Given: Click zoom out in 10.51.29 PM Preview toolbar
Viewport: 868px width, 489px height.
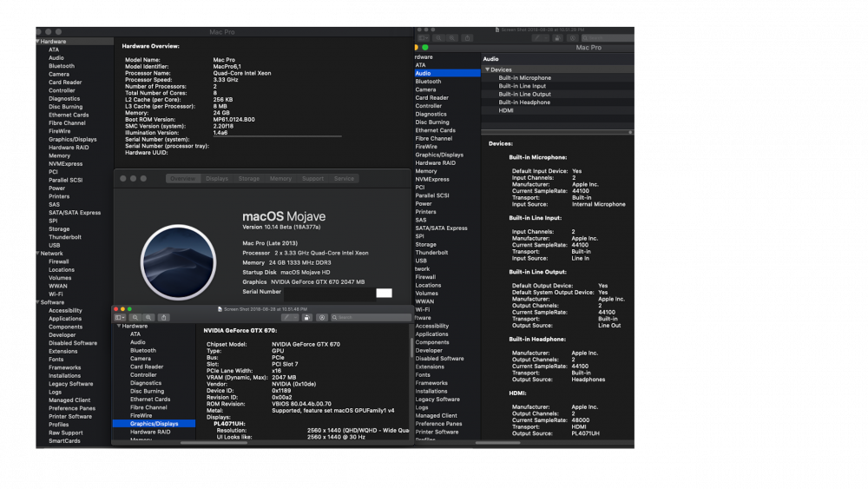Looking at the screenshot, I should click(438, 37).
